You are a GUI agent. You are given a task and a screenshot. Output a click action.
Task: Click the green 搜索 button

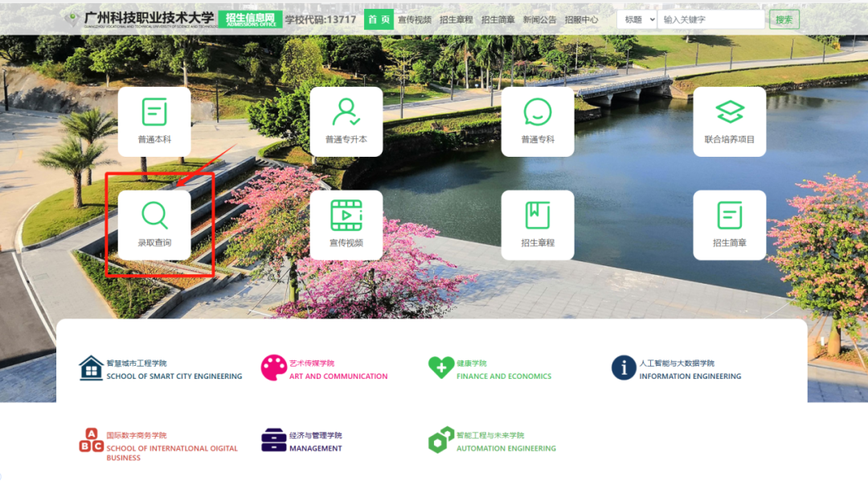click(x=784, y=19)
